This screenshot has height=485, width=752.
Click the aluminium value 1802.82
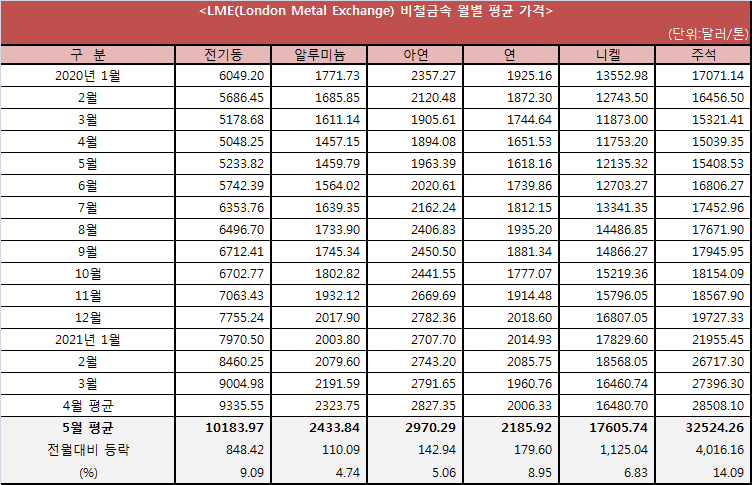point(337,274)
